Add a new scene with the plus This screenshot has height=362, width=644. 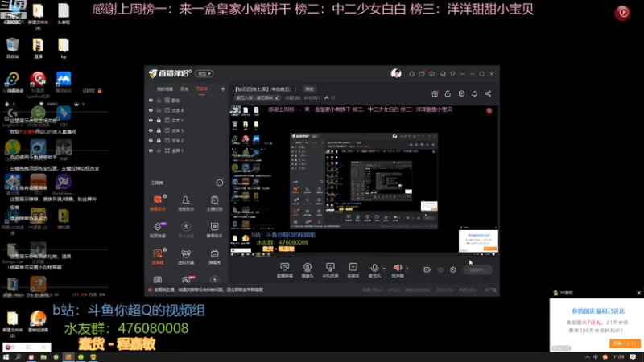[x=223, y=88]
